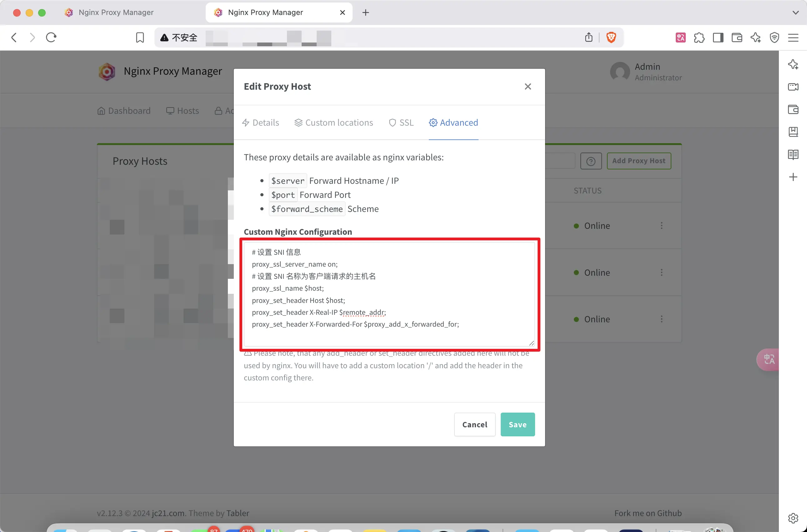Open the wallet icon in toolbar

click(x=737, y=37)
